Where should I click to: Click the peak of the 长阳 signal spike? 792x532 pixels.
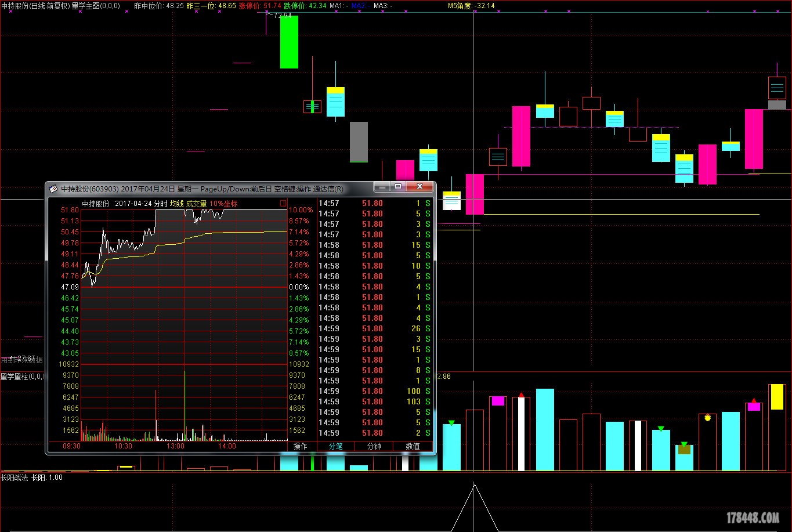click(474, 485)
